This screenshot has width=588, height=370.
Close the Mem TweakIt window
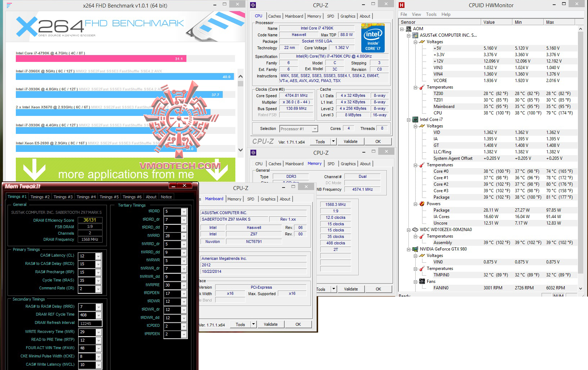coord(185,186)
